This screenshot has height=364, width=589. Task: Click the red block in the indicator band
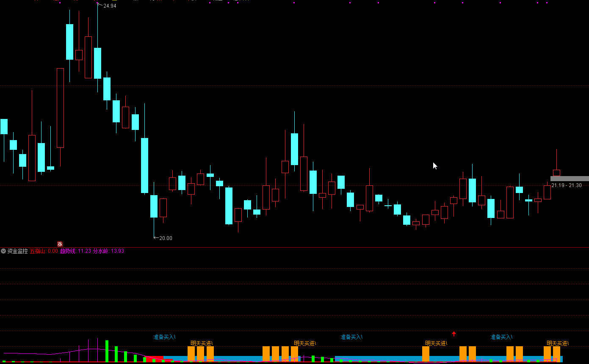(155, 358)
